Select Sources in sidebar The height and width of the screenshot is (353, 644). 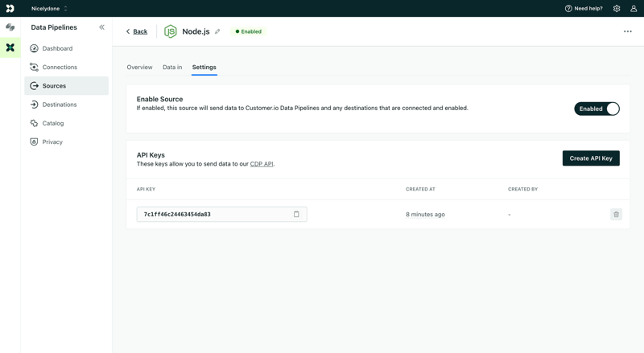pos(66,86)
